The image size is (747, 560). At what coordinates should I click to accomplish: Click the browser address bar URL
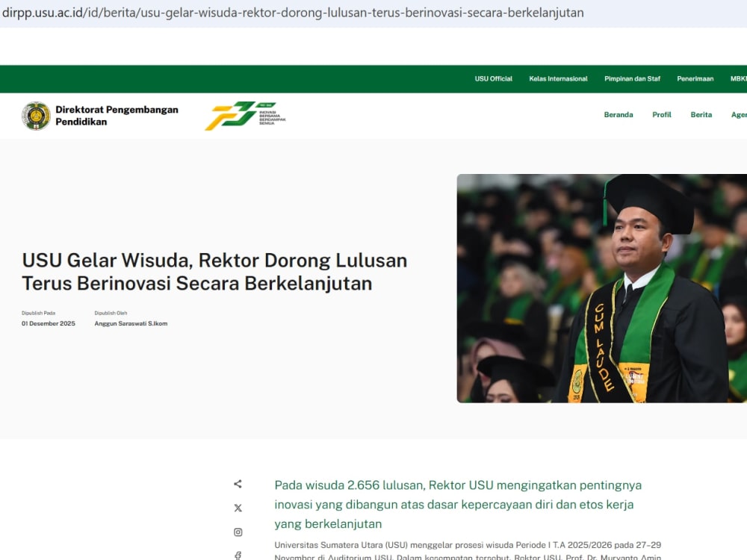point(293,13)
